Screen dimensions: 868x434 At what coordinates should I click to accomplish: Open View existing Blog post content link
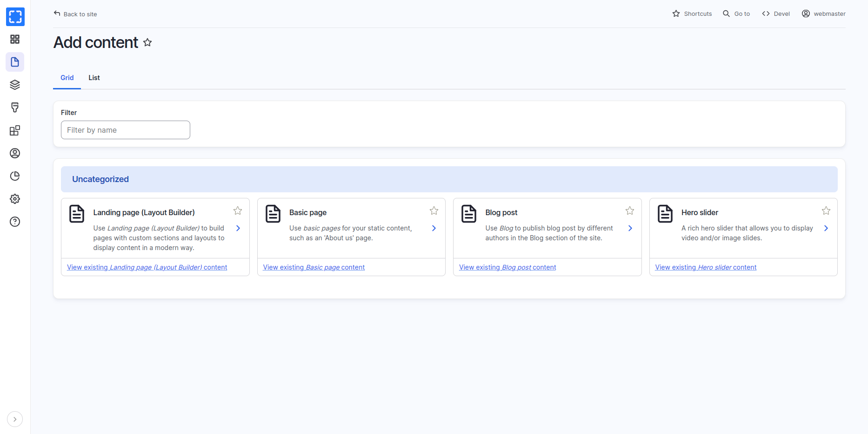507,267
